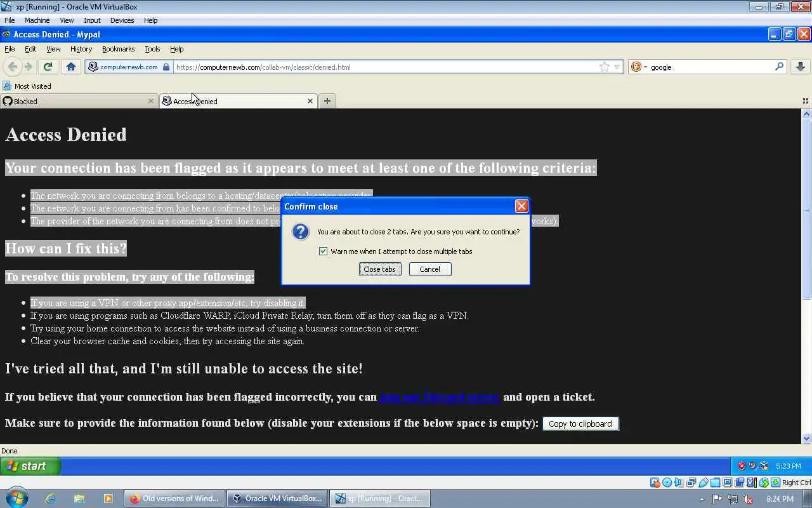Open the Mypal History menu
This screenshot has width=812, height=508.
pos(81,49)
